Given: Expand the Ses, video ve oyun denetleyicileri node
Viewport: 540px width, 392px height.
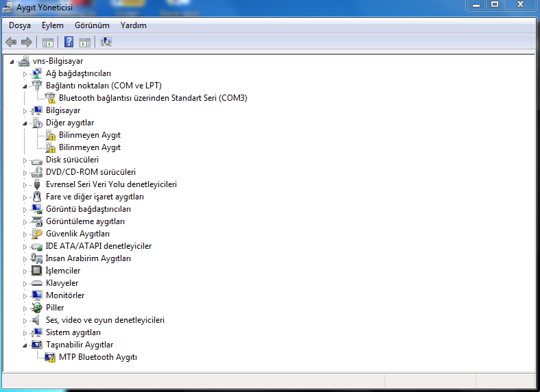Looking at the screenshot, I should [x=25, y=321].
